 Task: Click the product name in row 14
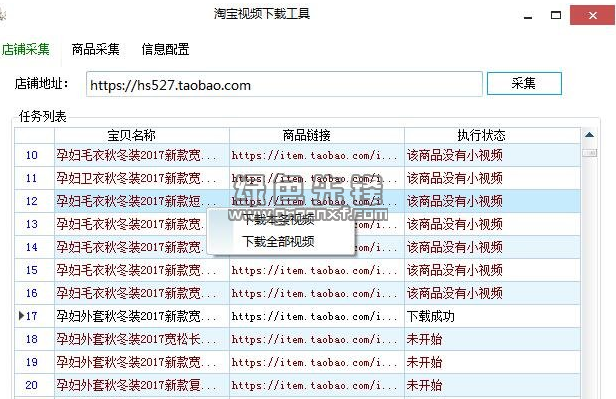coord(131,247)
